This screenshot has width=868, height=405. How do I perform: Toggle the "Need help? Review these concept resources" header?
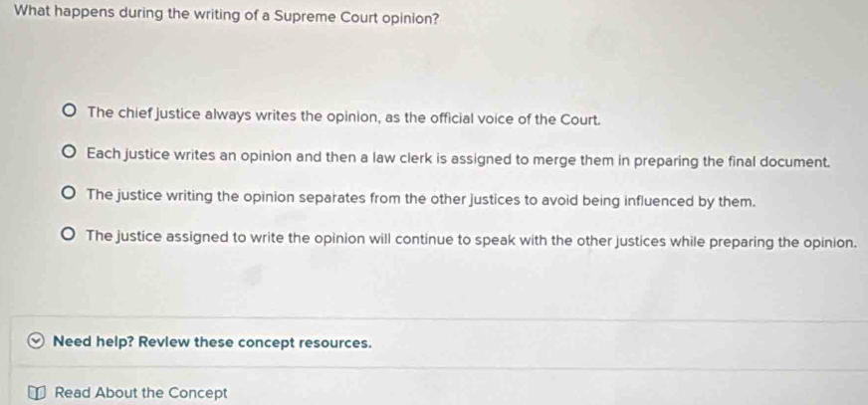tap(212, 342)
